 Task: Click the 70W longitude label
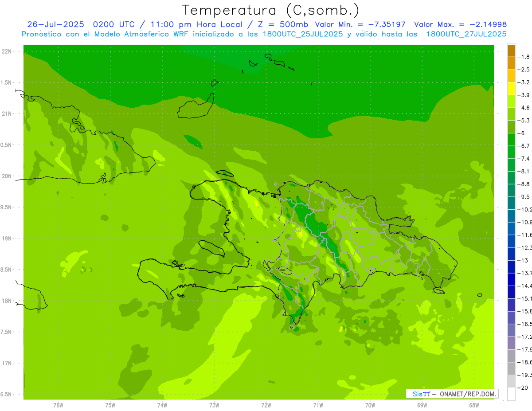[x=370, y=405]
